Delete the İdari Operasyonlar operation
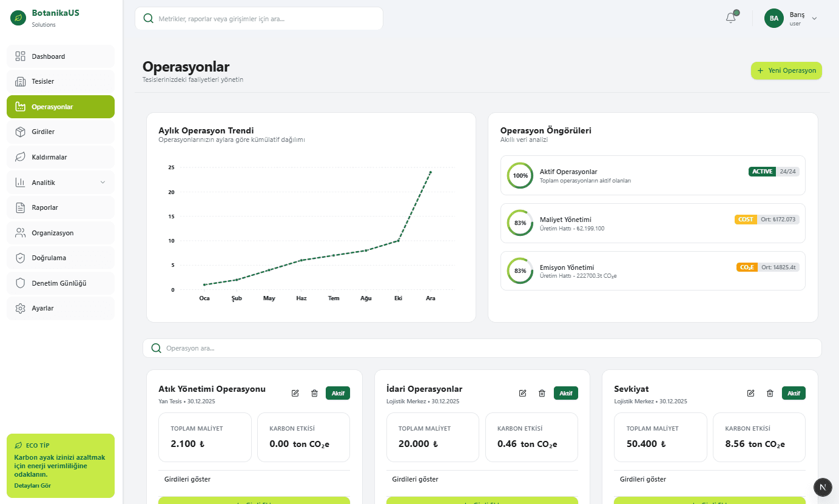The width and height of the screenshot is (839, 504). pos(542,393)
